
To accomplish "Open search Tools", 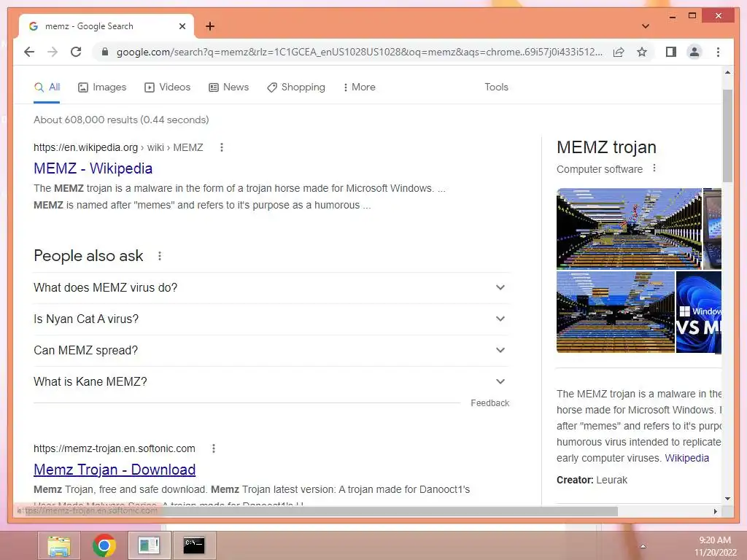I will tap(496, 87).
